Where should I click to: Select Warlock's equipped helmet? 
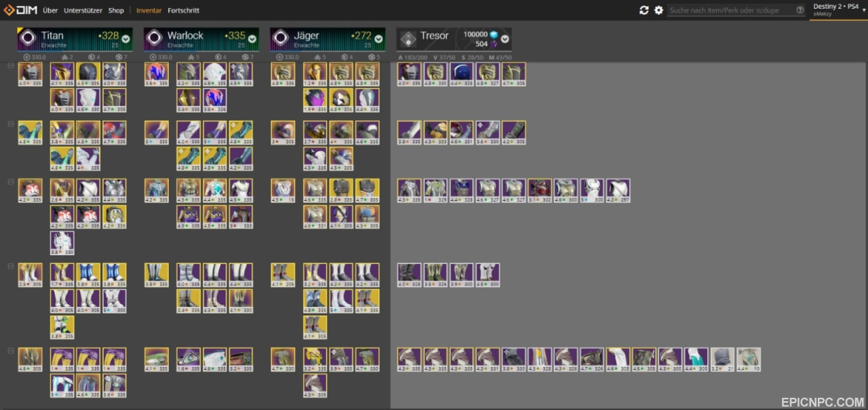(157, 75)
